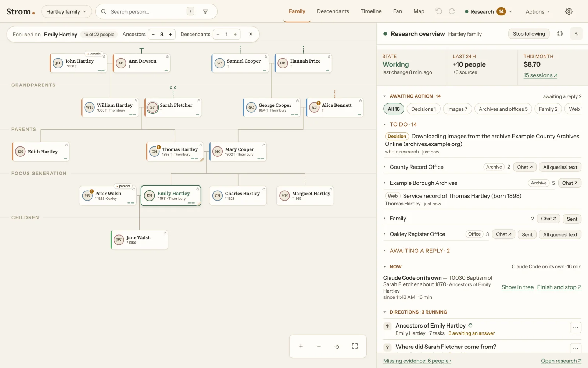Switch to the Descendants tab

pyautogui.click(x=333, y=11)
